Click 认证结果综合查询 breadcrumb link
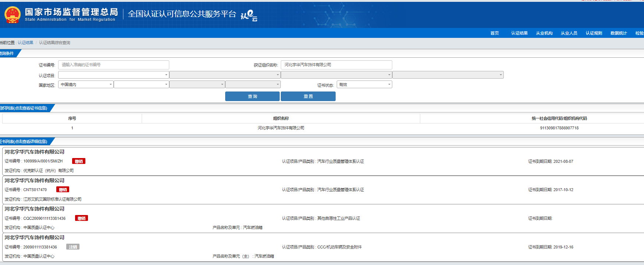Image resolution: width=644 pixels, height=265 pixels. pyautogui.click(x=54, y=43)
